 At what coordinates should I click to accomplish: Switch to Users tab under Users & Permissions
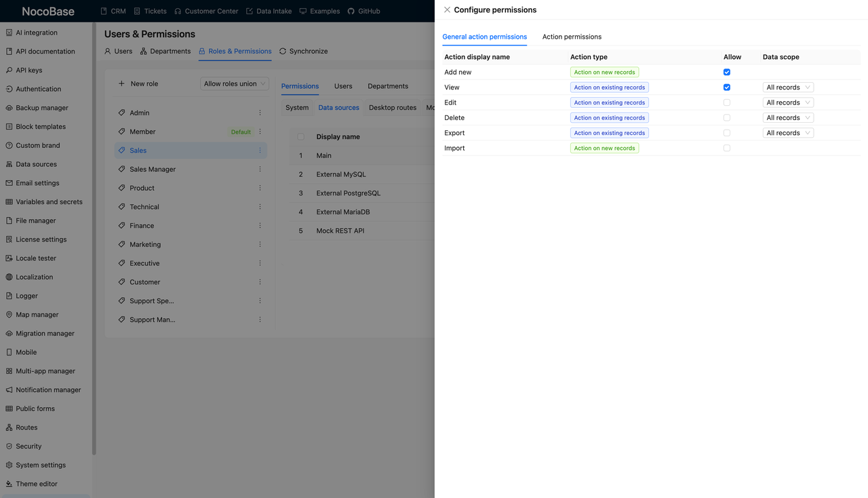[x=119, y=51]
